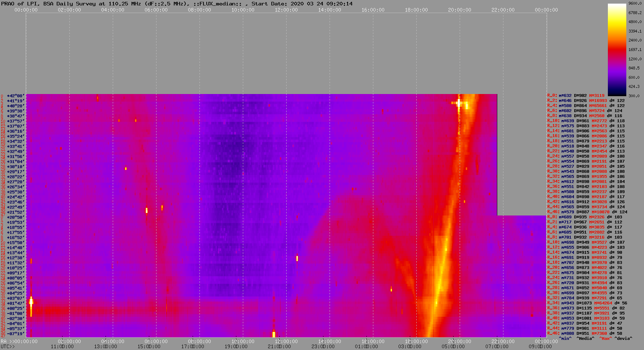This screenshot has width=644, height=350.
Task: Click the stats row showing M=64264
Action: [x=587, y=303]
